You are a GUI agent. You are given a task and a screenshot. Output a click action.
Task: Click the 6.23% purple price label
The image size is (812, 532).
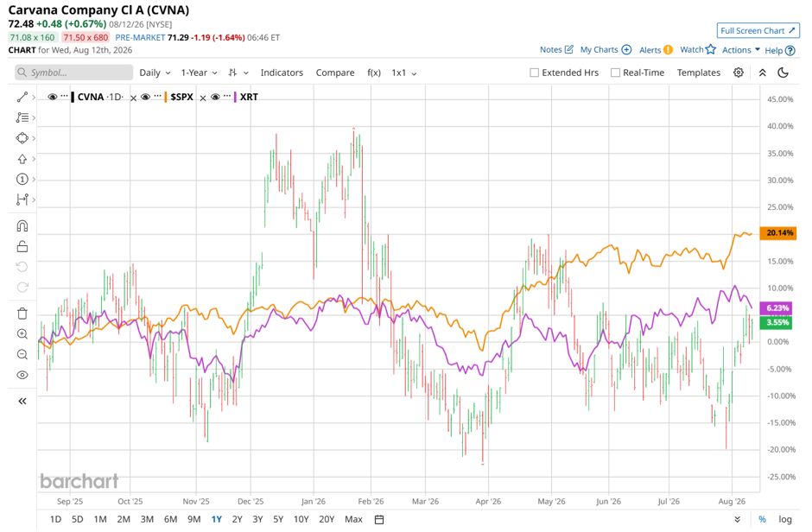pos(775,308)
